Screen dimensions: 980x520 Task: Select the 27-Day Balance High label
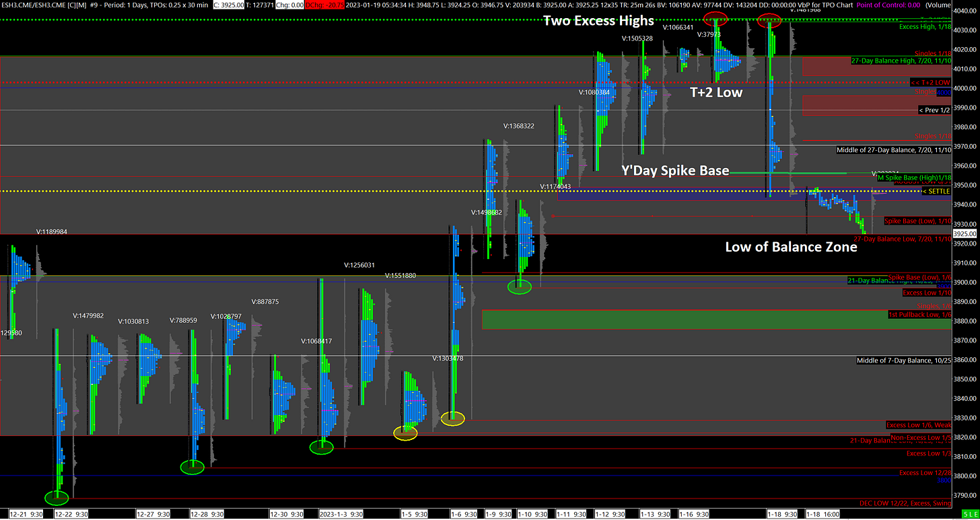901,61
